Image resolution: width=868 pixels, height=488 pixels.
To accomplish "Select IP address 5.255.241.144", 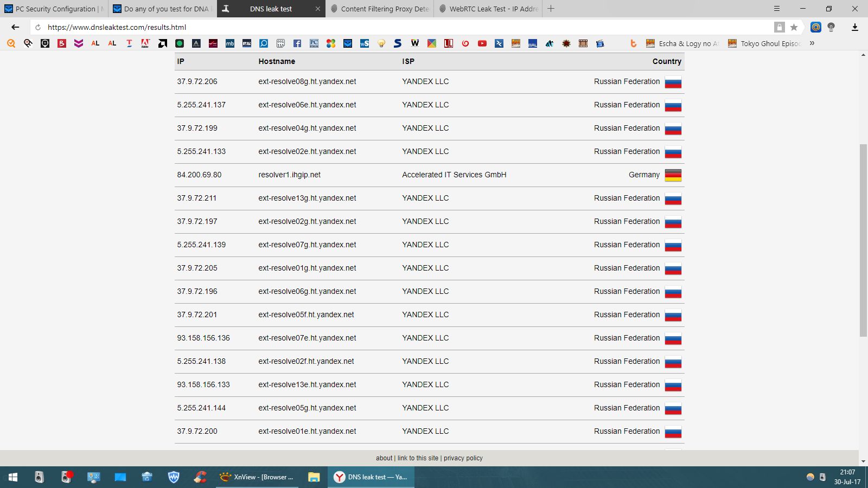I will pyautogui.click(x=201, y=408).
